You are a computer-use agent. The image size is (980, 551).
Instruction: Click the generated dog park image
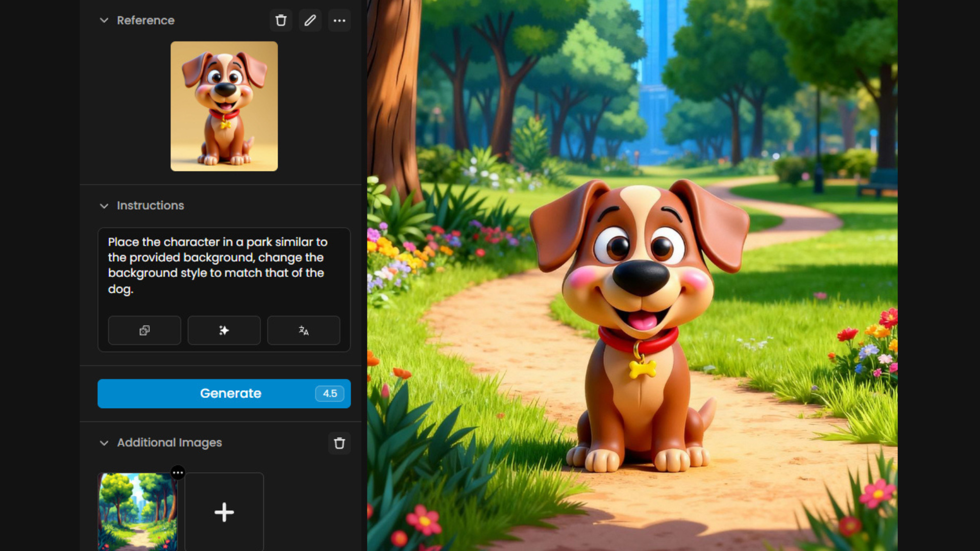click(x=632, y=275)
